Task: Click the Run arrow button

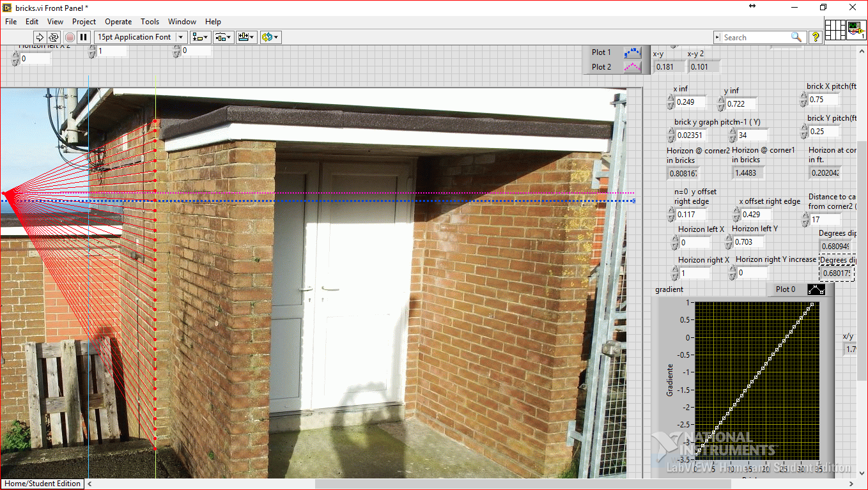Action: click(x=39, y=37)
